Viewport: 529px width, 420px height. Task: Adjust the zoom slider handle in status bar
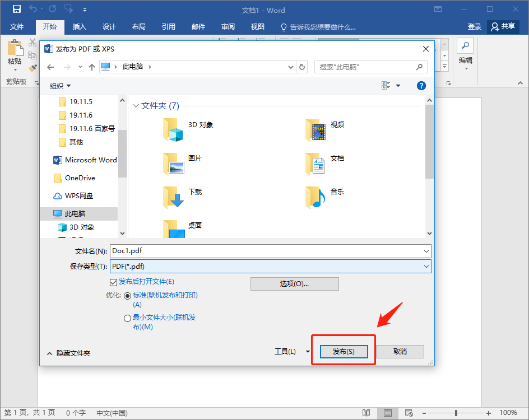(456, 413)
